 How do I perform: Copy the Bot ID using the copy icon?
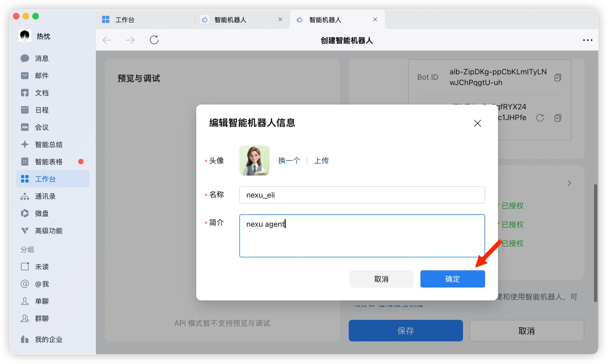(x=558, y=77)
